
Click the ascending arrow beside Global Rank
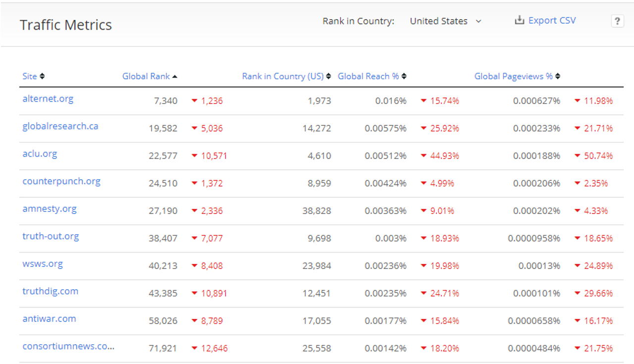pos(175,76)
